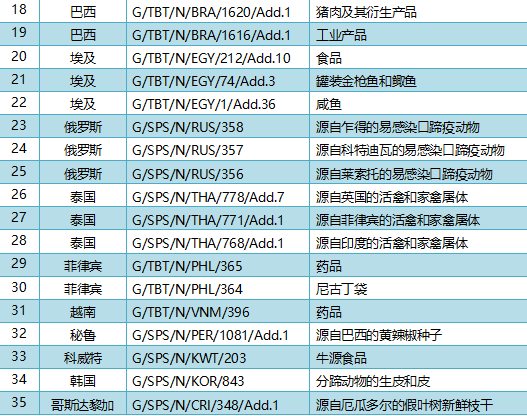Click the cell 罐装金枪鱼和鲣鱼
The width and height of the screenshot is (527, 416).
tap(366, 81)
